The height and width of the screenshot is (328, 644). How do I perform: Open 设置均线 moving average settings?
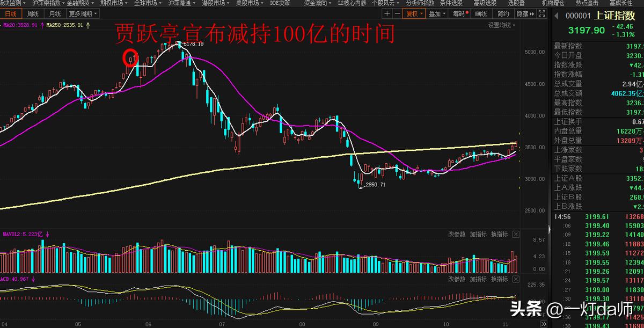(x=502, y=25)
